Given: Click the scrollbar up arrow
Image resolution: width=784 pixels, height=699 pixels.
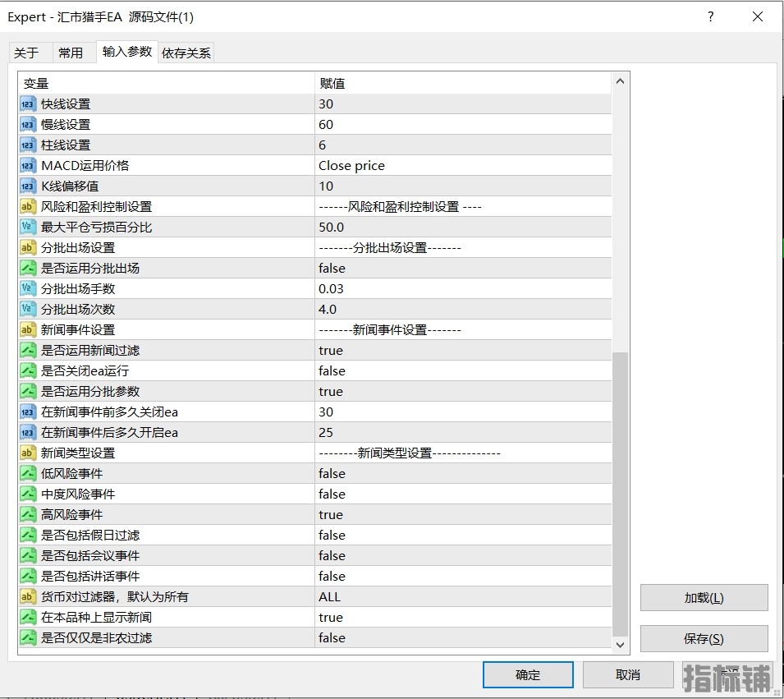Looking at the screenshot, I should click(620, 81).
